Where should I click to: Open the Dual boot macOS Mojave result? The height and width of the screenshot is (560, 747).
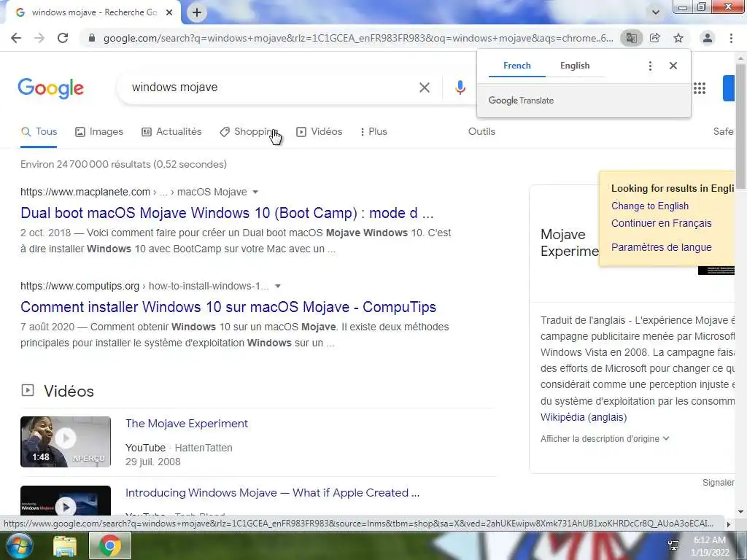click(x=227, y=213)
